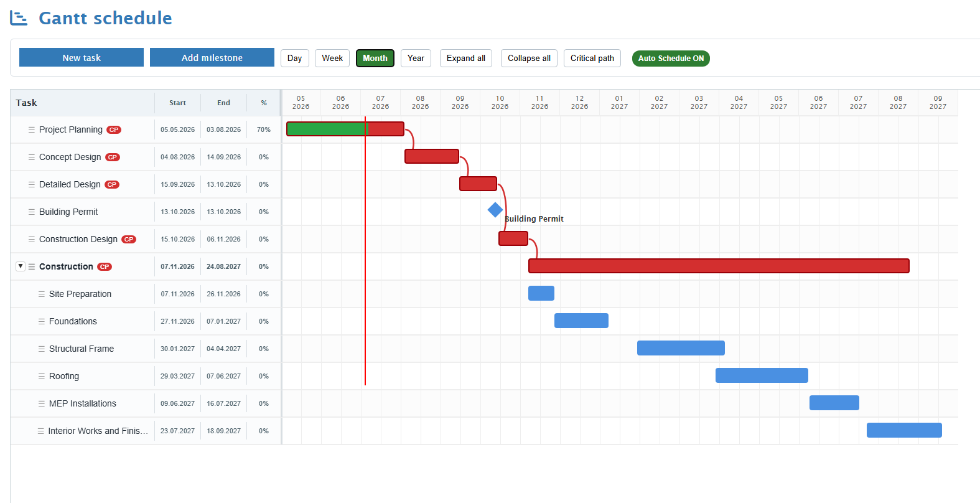Click the Foundations task name
The image size is (980, 503).
[x=73, y=321]
